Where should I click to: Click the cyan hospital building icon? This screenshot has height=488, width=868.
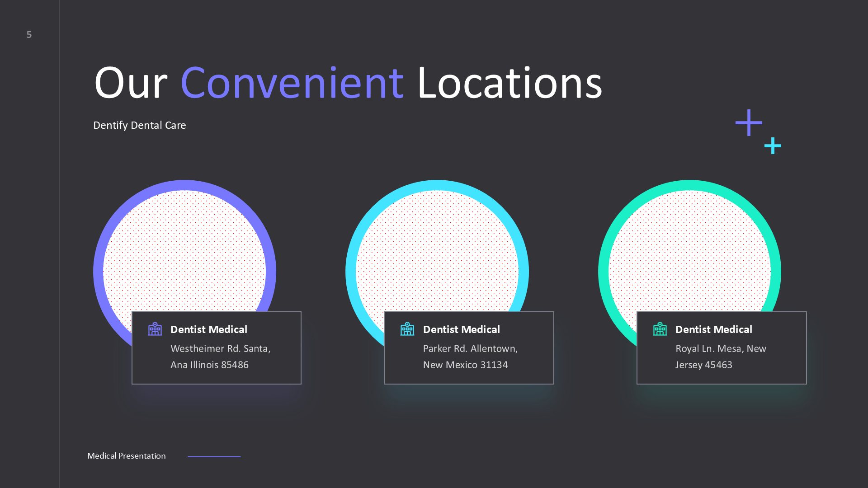pos(407,329)
